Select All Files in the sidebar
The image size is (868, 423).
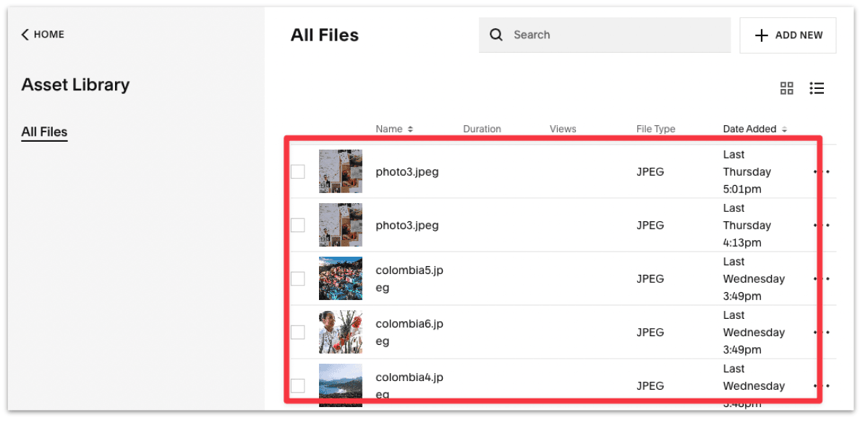pos(44,132)
